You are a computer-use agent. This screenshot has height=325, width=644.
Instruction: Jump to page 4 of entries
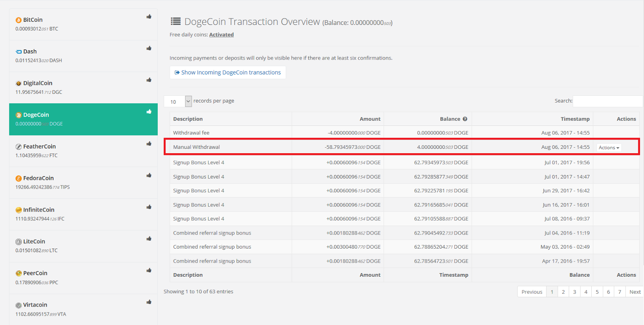tap(586, 292)
